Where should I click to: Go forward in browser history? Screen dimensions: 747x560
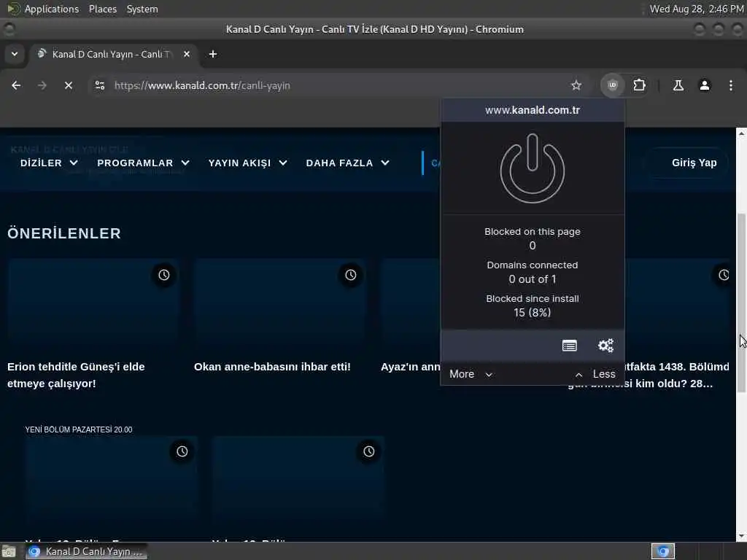(x=42, y=85)
